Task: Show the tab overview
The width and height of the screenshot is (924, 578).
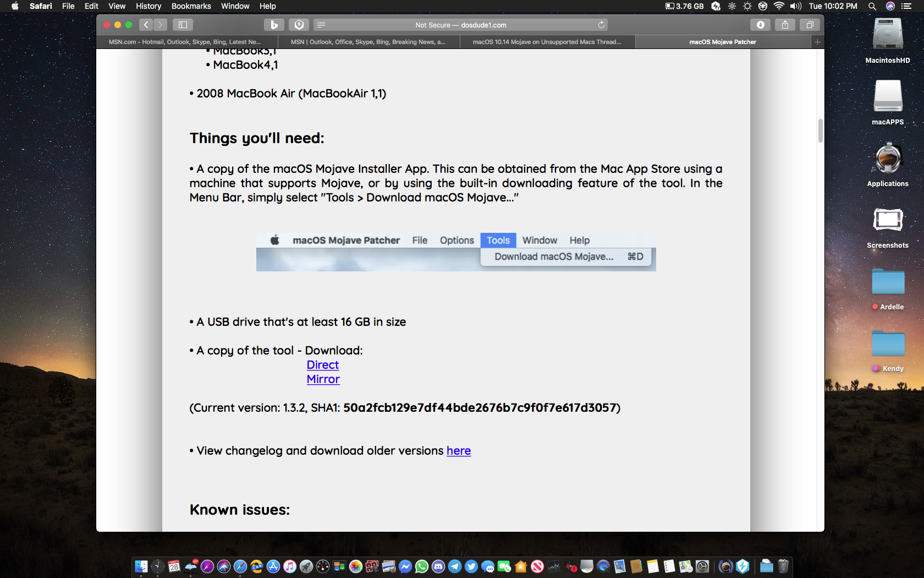Action: pos(810,25)
